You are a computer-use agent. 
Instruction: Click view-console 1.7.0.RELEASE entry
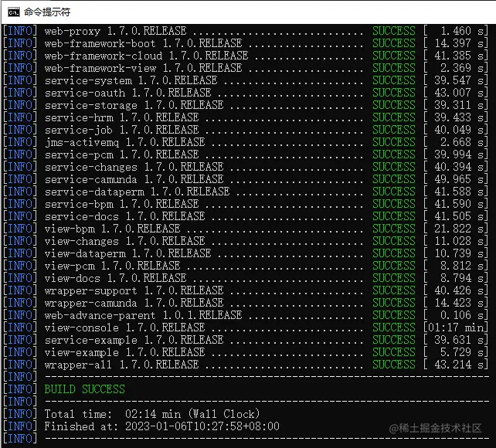(x=124, y=328)
